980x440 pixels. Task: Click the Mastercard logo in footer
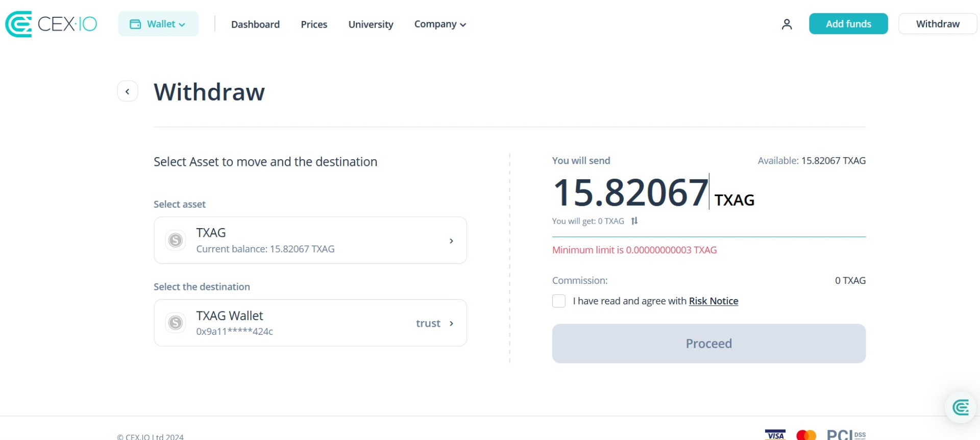806,435
